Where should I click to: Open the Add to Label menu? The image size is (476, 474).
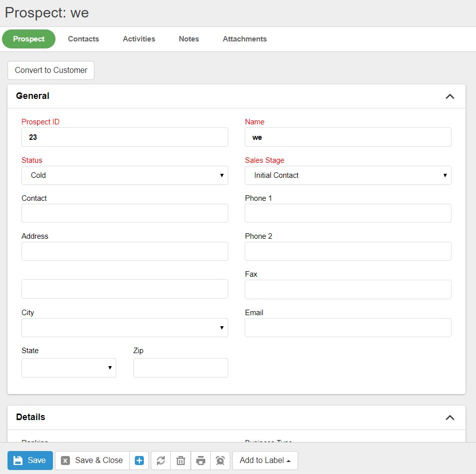[265, 461]
